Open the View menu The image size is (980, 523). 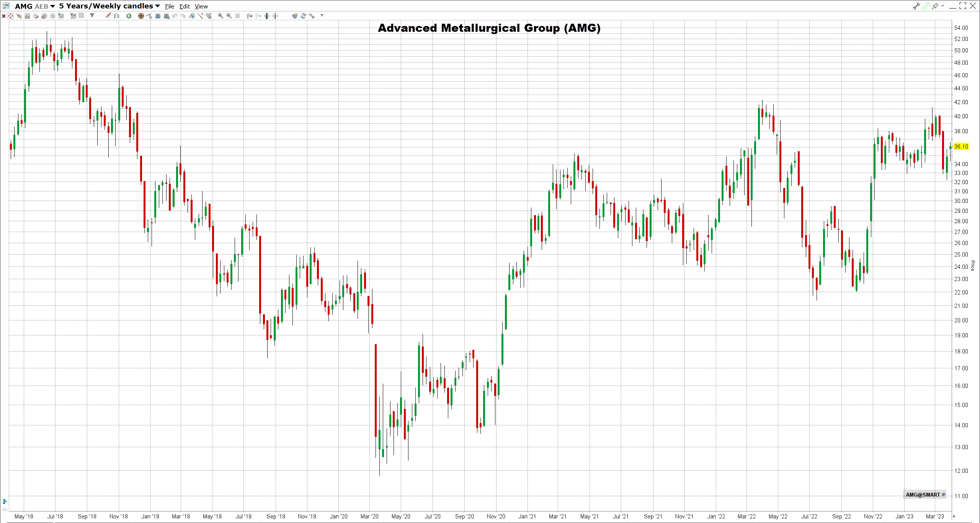point(201,7)
